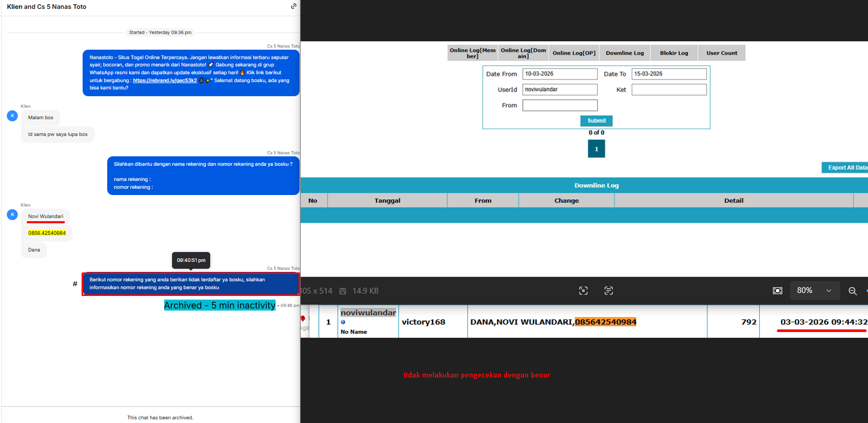Click the 'Silahkan dibantu dengan nama rekening' message
This screenshot has width=868, height=423.
click(x=203, y=176)
